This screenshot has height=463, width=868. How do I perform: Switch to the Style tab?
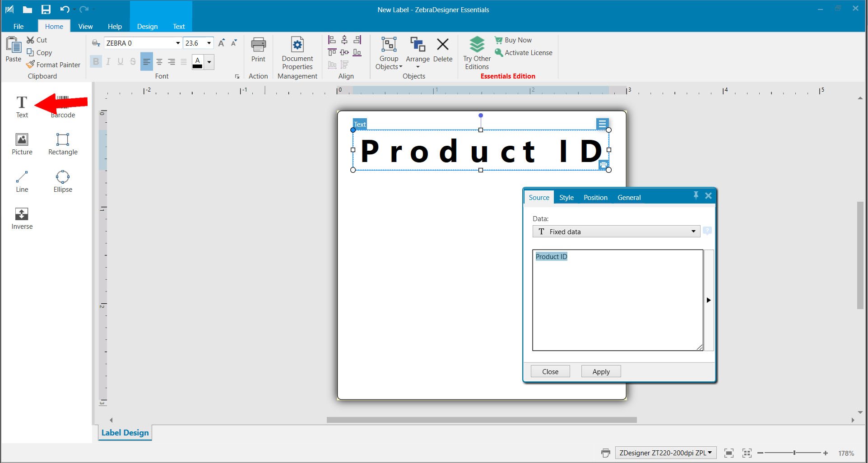click(x=566, y=198)
